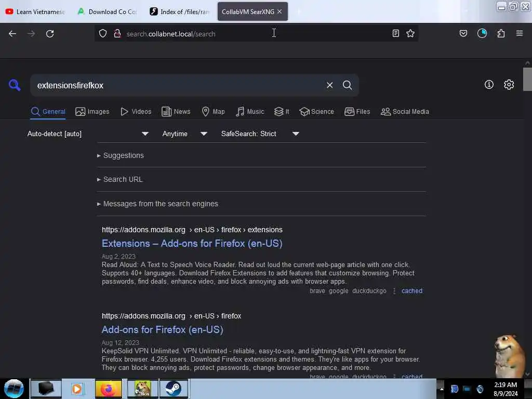Viewport: 532px width, 399px height.
Task: Switch to Index of /files tab
Action: click(x=179, y=11)
